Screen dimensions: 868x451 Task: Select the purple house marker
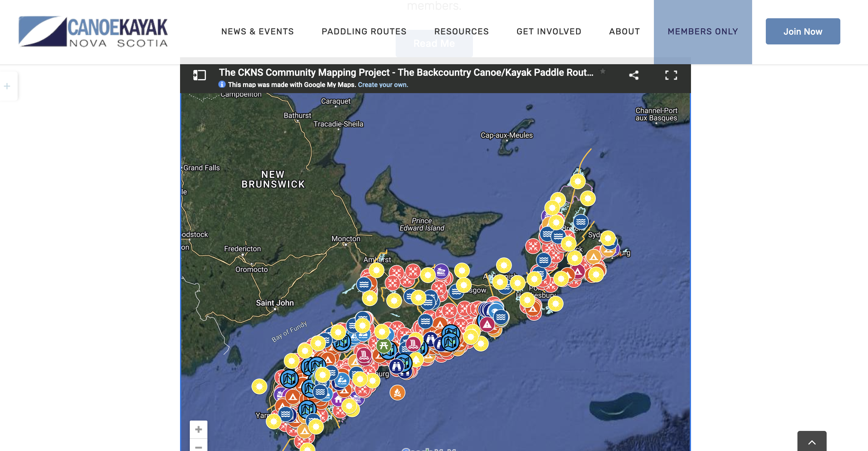pyautogui.click(x=338, y=400)
